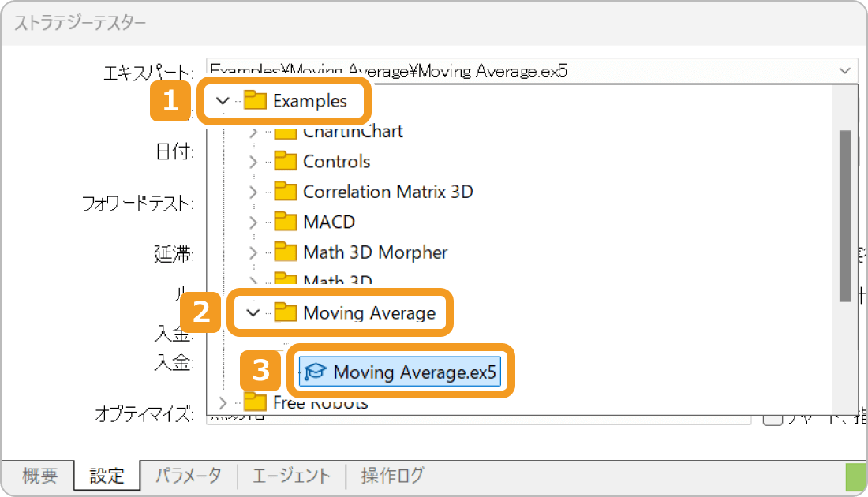Click the ChartinChart folder icon

click(x=286, y=131)
